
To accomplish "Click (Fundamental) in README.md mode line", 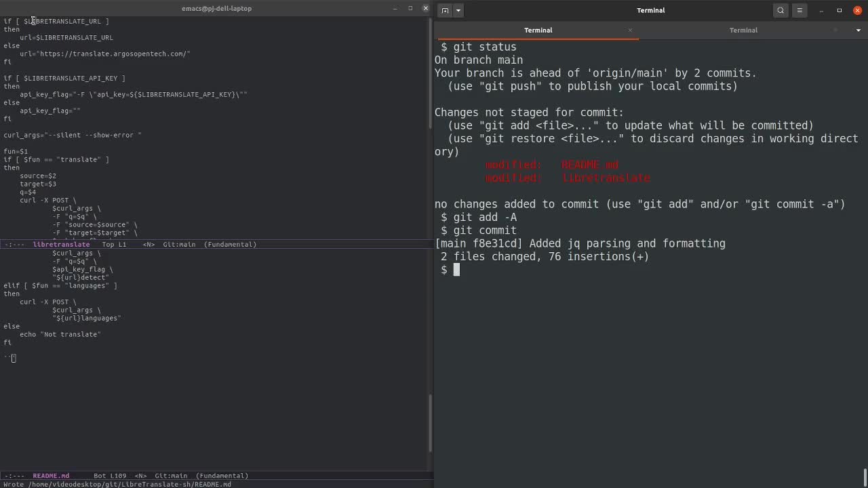I will coord(222,476).
